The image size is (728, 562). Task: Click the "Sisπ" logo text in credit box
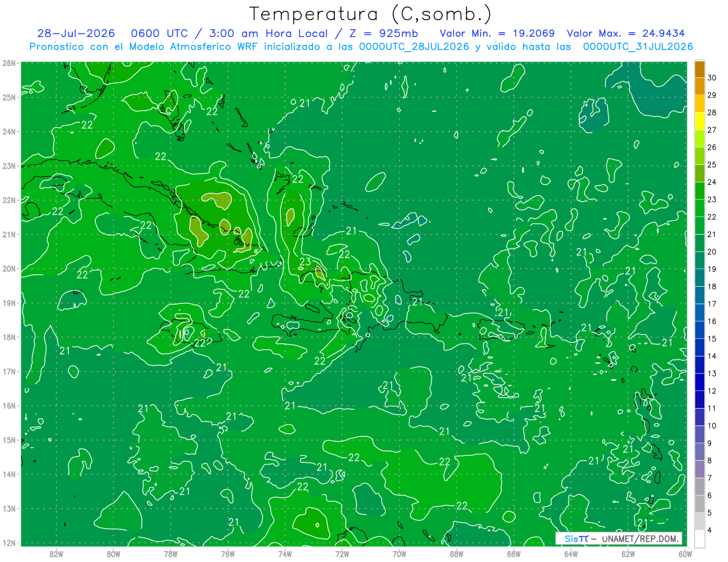tap(576, 538)
